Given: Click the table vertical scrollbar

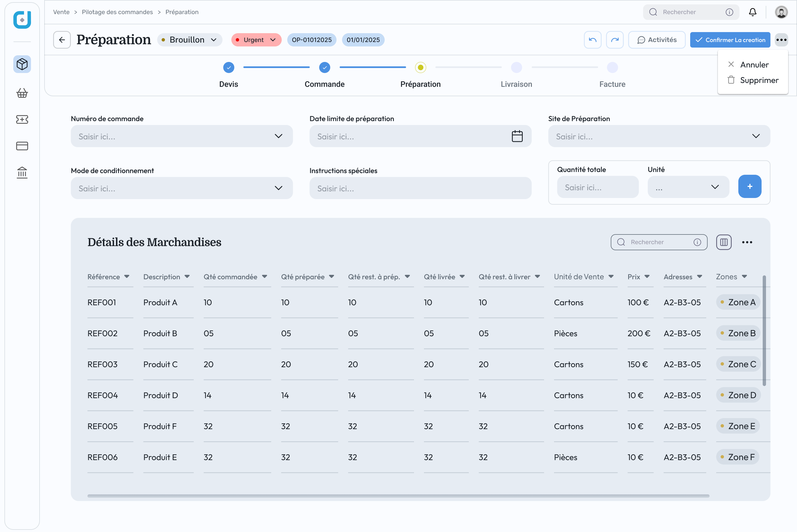Looking at the screenshot, I should 764,331.
